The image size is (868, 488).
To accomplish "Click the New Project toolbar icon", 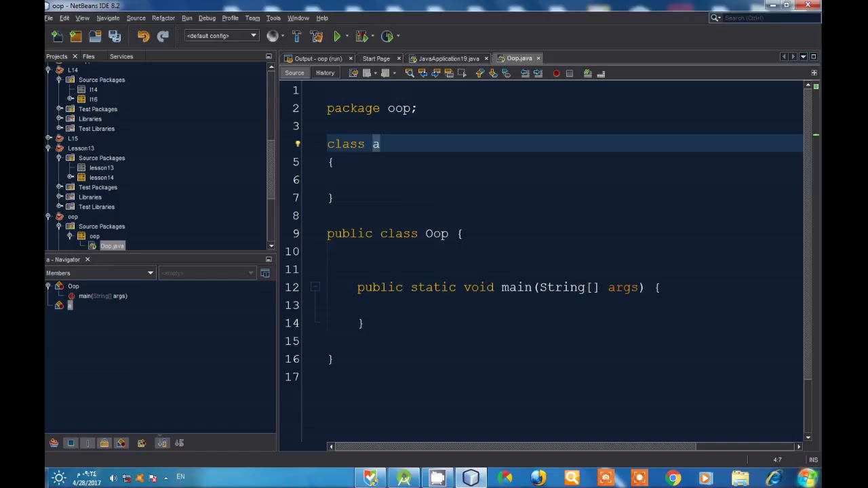I will (76, 36).
